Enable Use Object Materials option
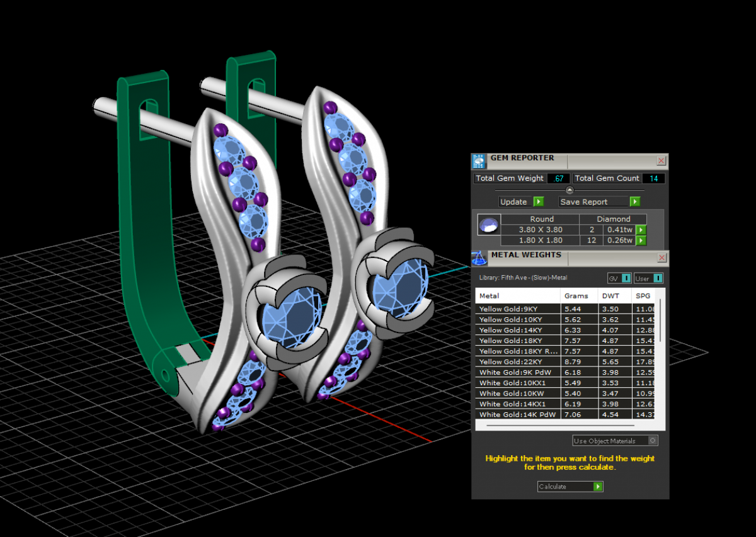Viewport: 756px width, 537px height. [x=653, y=441]
